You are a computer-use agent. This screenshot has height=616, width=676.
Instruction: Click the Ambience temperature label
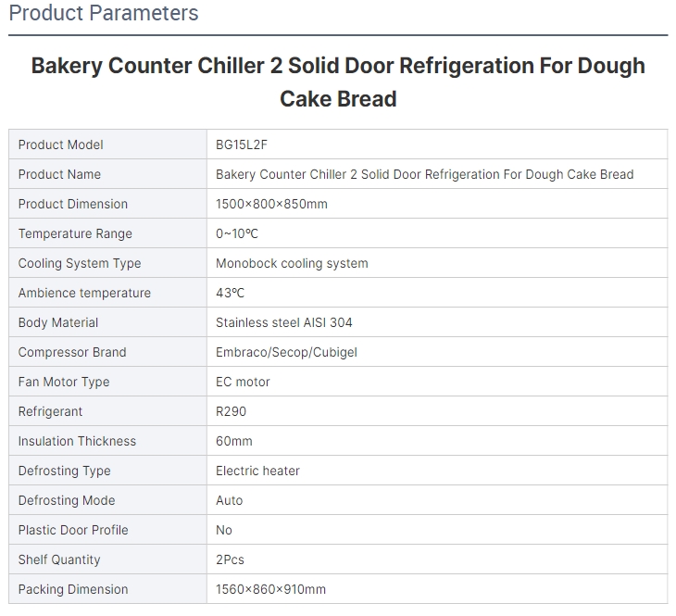pyautogui.click(x=84, y=293)
